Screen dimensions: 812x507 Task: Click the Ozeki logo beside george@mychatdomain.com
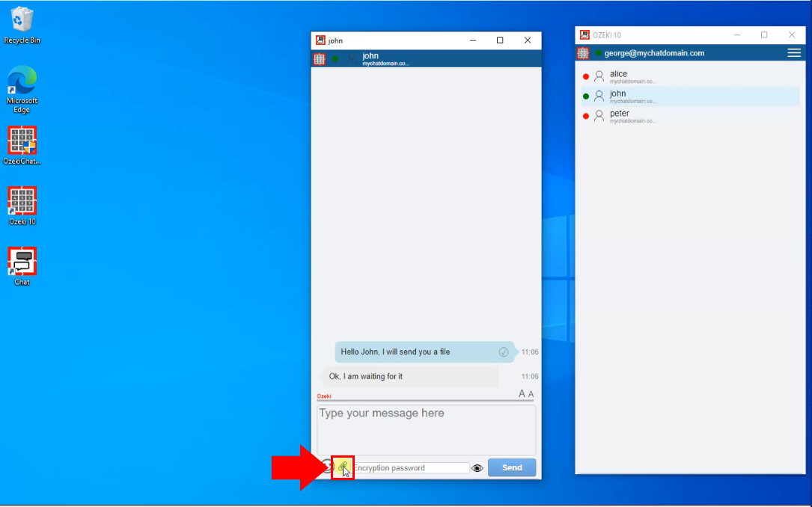point(583,53)
